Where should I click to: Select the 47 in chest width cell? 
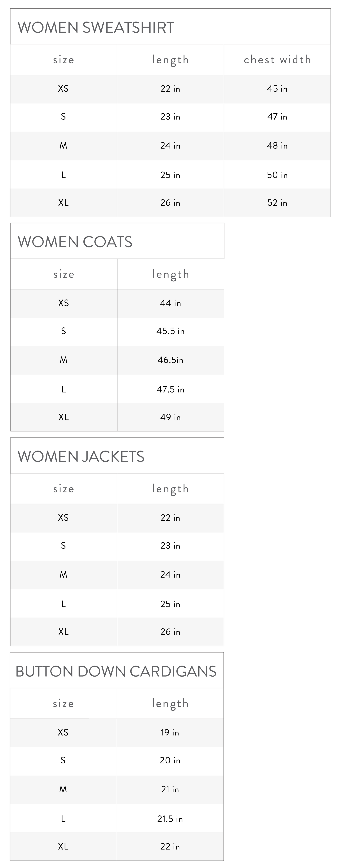277,117
